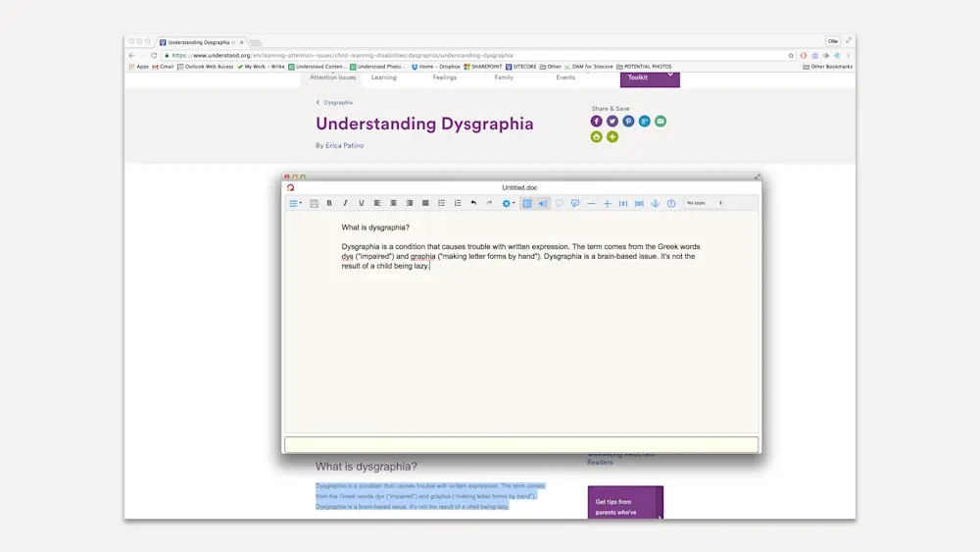The image size is (980, 552).
Task: Share on Google Plus
Action: 645,122
